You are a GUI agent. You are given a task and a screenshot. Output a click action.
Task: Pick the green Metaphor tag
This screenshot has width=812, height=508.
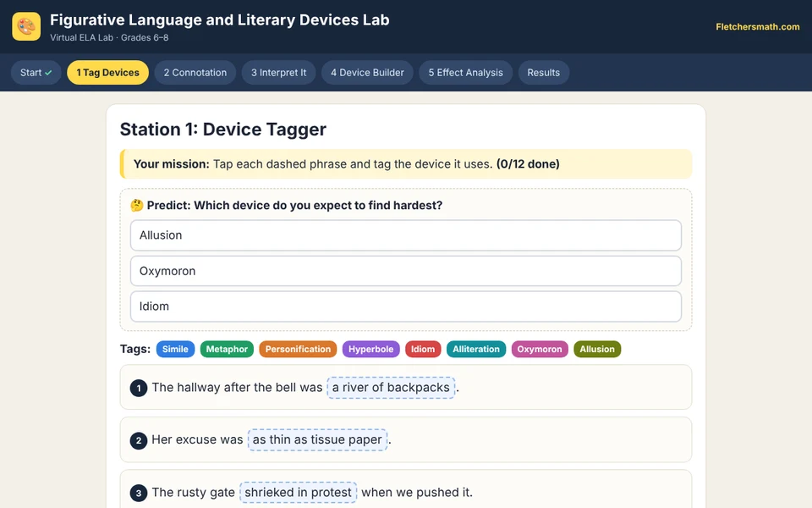pyautogui.click(x=227, y=349)
